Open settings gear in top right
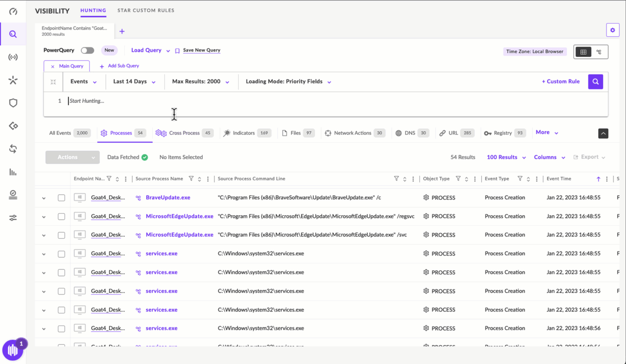 pos(613,30)
